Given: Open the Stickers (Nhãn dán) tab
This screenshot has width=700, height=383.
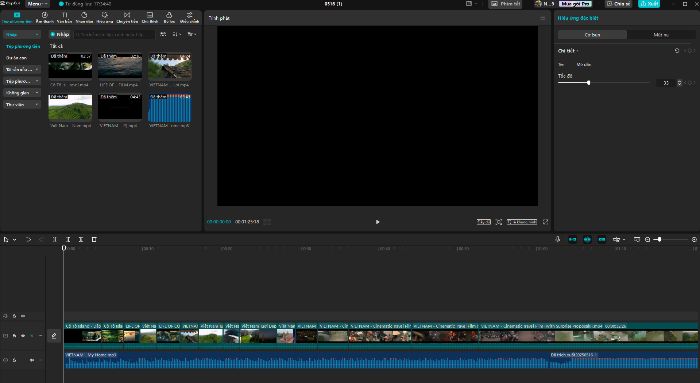Looking at the screenshot, I should coord(84,17).
